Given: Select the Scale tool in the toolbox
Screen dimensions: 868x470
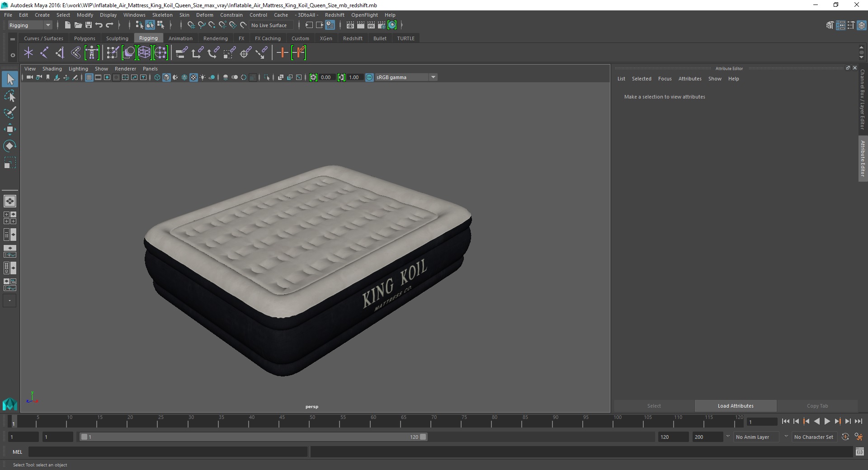Looking at the screenshot, I should pyautogui.click(x=9, y=163).
